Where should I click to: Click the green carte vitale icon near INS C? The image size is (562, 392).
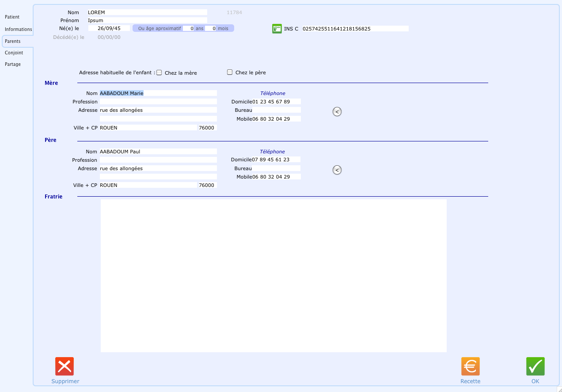[x=277, y=29]
